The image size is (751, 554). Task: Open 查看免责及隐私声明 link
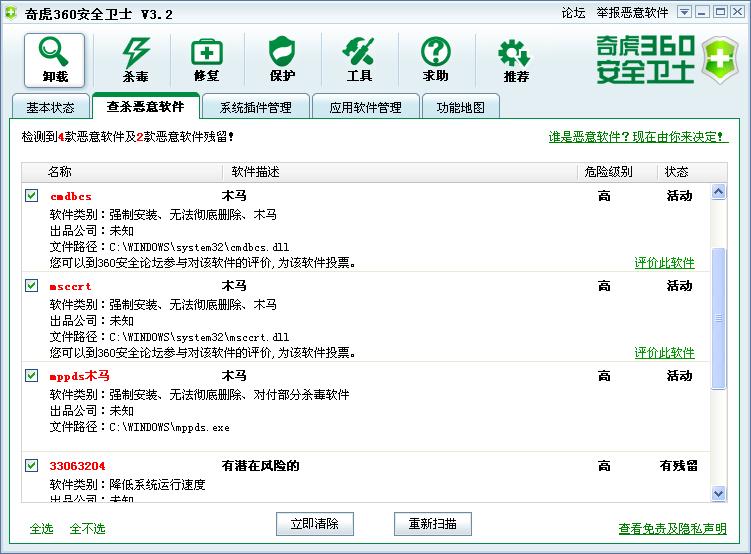[x=672, y=529]
